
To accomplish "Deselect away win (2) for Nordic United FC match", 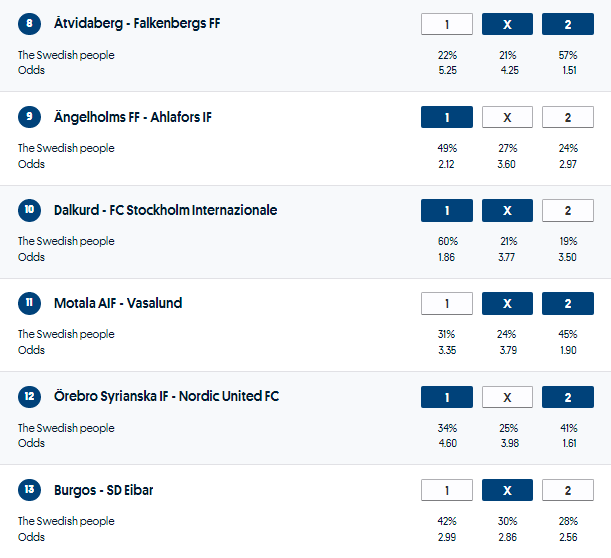I will tap(567, 396).
